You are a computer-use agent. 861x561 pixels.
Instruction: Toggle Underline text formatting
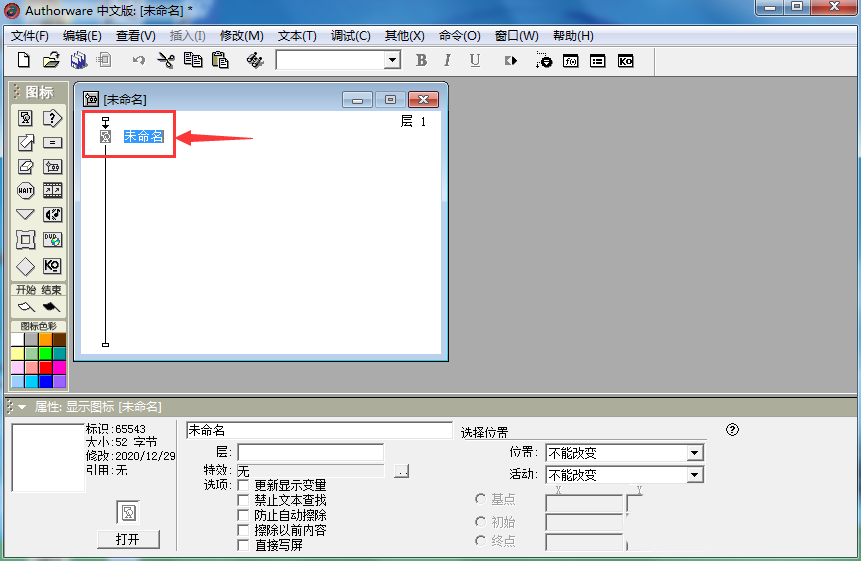(x=475, y=60)
